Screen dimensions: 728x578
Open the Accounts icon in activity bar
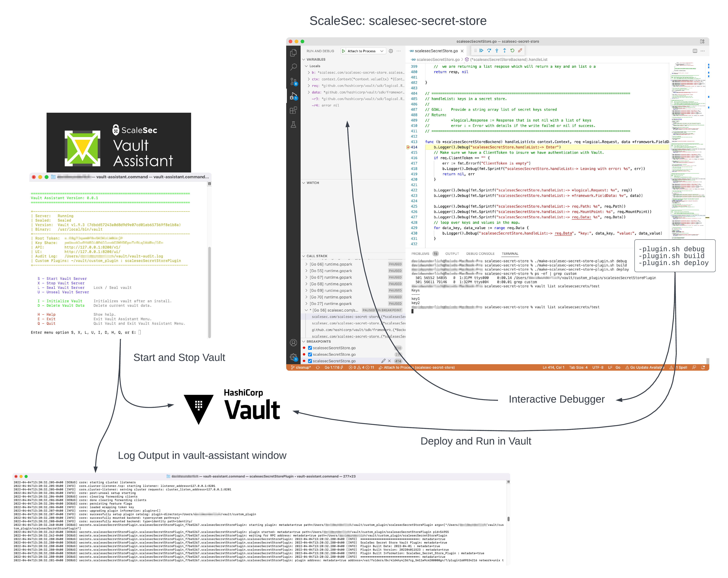pos(293,343)
